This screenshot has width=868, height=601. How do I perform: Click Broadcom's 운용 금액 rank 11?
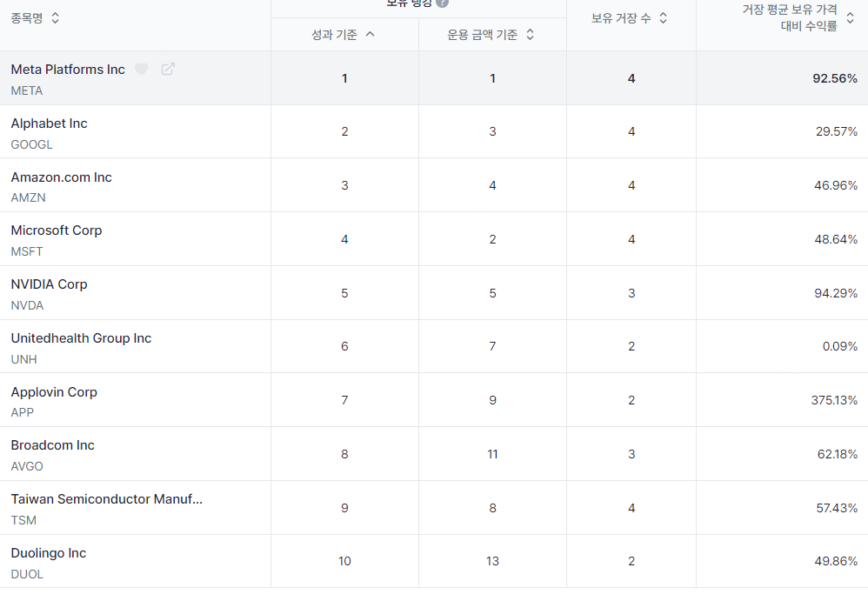pyautogui.click(x=492, y=454)
